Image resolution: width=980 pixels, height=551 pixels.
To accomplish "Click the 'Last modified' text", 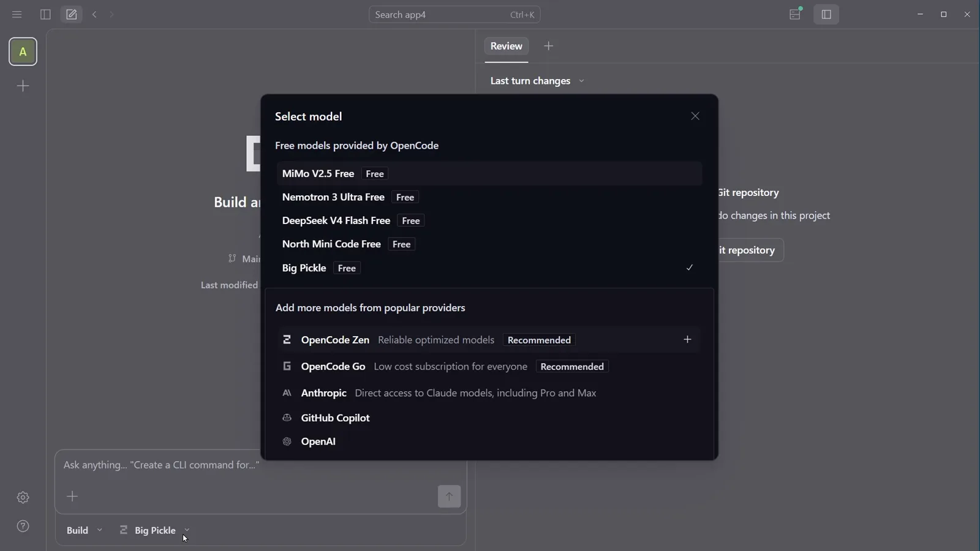I will [229, 285].
